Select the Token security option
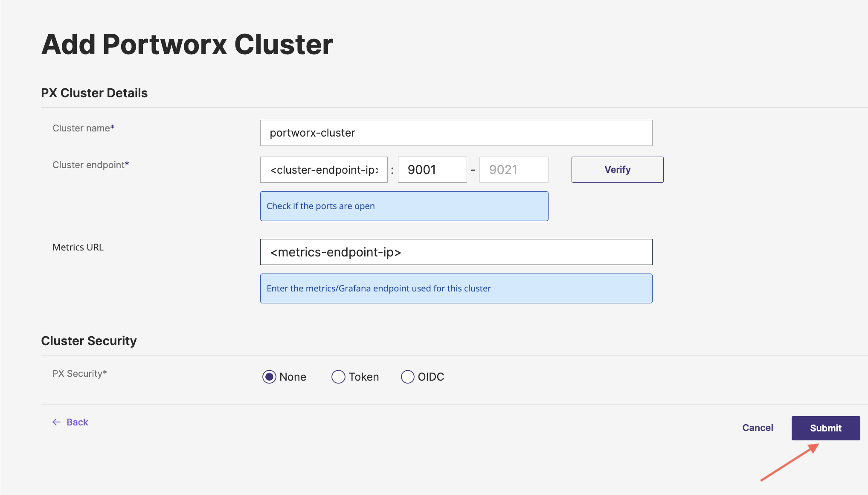 pos(338,377)
